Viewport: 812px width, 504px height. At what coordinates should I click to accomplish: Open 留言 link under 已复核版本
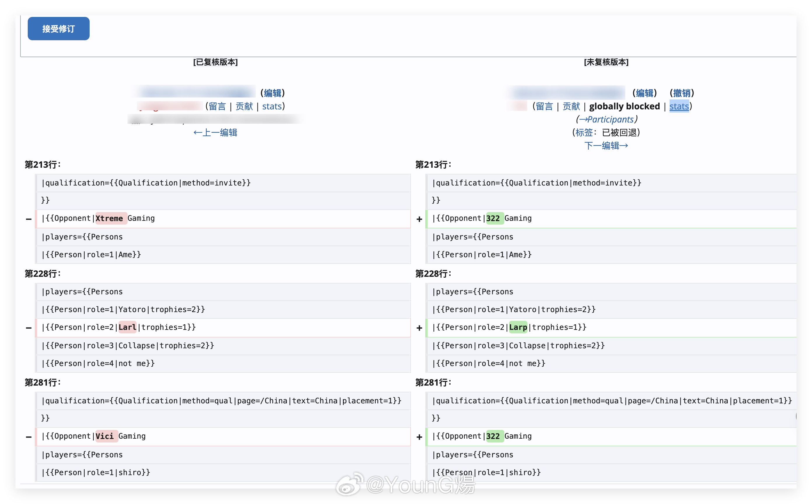point(217,106)
